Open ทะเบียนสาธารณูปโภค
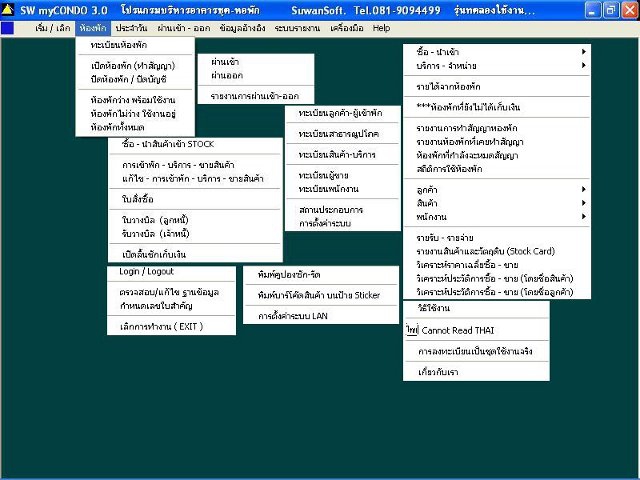 tap(342, 134)
